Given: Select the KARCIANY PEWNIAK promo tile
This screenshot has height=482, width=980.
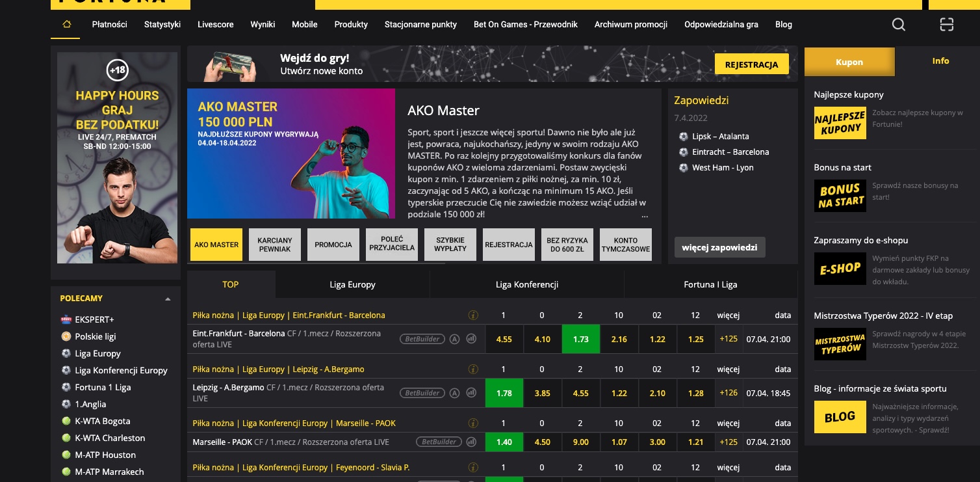Looking at the screenshot, I should point(275,245).
